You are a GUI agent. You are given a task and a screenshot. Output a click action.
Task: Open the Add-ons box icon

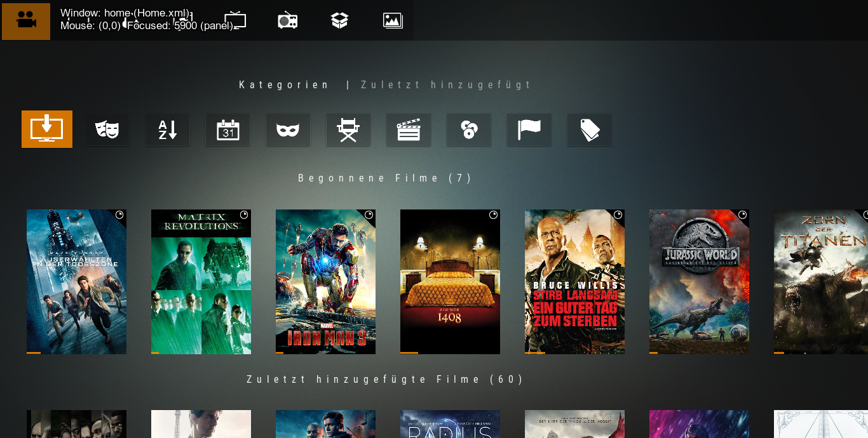pos(340,21)
